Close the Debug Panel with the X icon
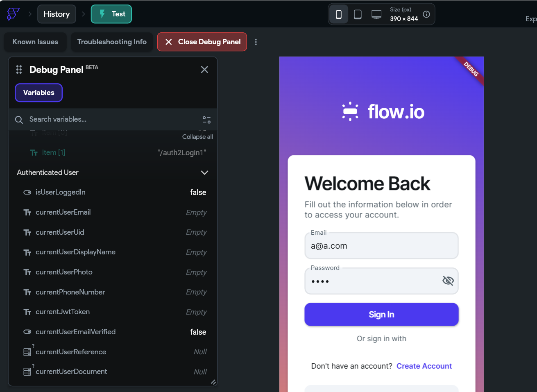 [x=204, y=70]
